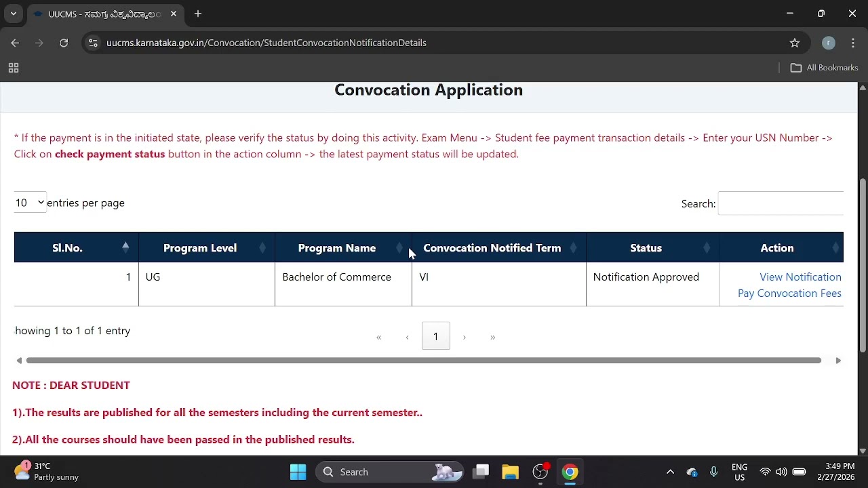
Task: Open Windows Start menu
Action: (x=298, y=472)
